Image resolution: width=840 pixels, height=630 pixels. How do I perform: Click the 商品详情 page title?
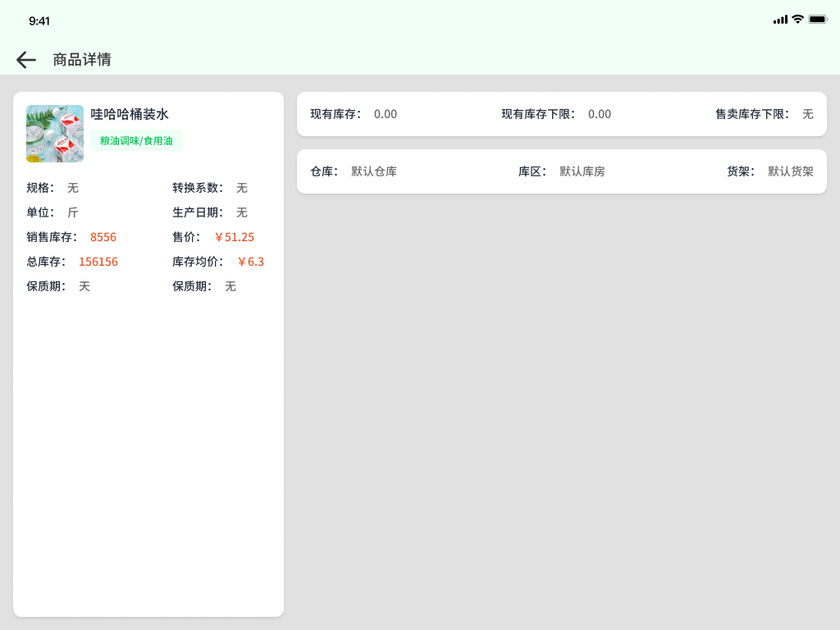(82, 59)
